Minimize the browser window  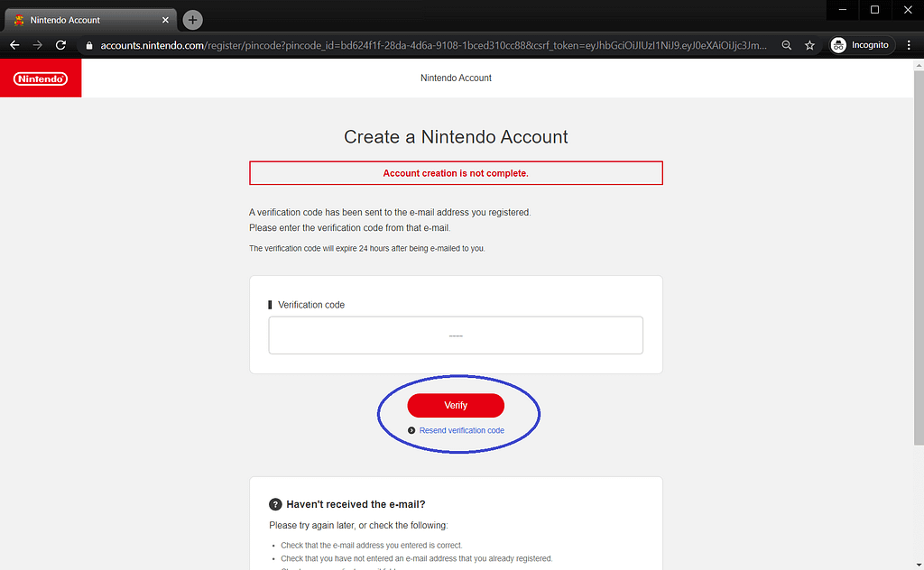[x=843, y=9]
